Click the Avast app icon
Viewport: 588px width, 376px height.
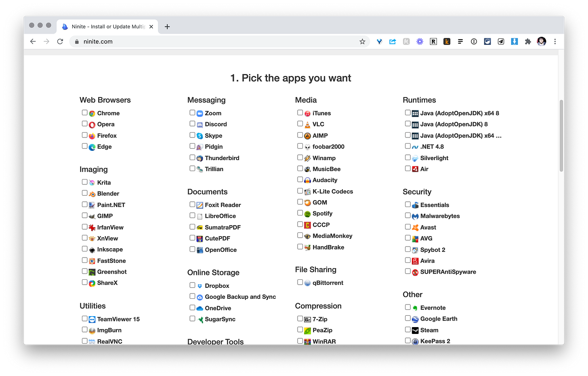(415, 228)
